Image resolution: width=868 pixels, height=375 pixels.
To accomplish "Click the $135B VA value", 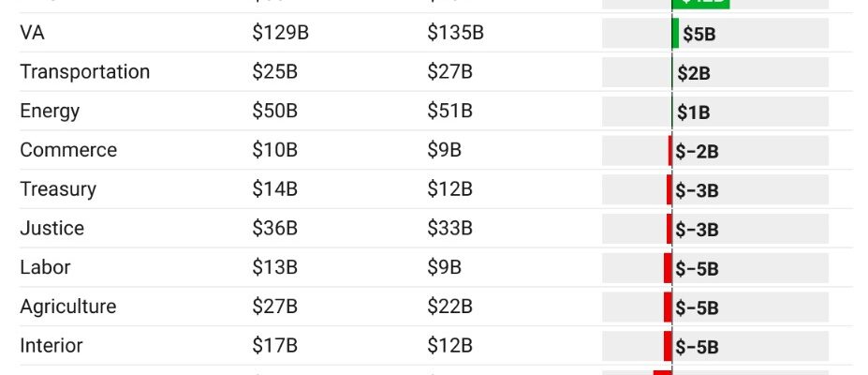I will click(455, 33).
